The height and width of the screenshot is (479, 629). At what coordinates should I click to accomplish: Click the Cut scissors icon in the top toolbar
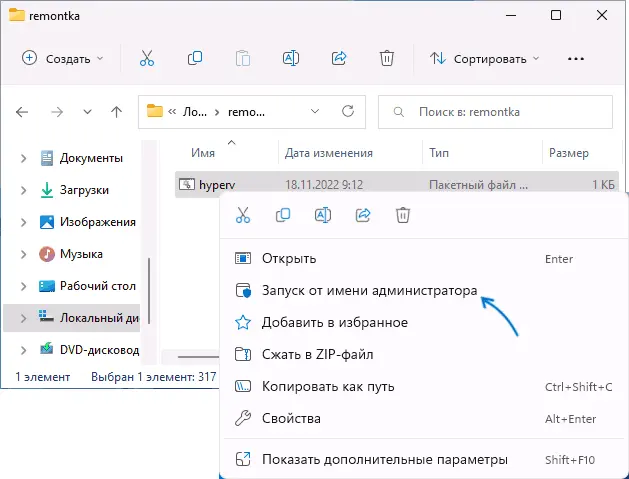tap(147, 58)
